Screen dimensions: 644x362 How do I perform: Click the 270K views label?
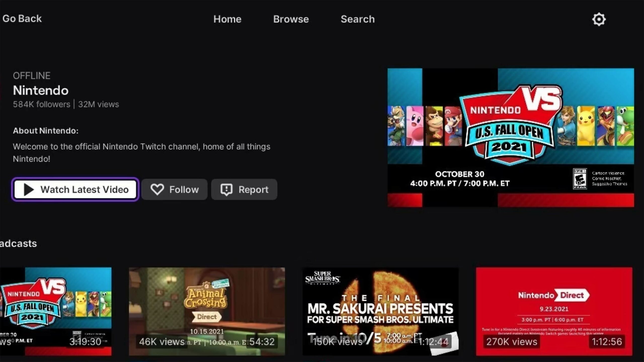pyautogui.click(x=511, y=341)
